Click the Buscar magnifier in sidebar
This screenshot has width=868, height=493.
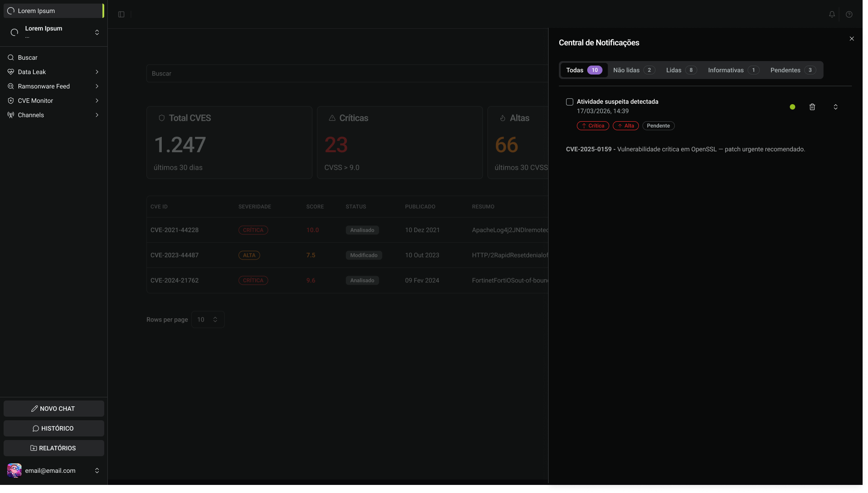tap(11, 57)
